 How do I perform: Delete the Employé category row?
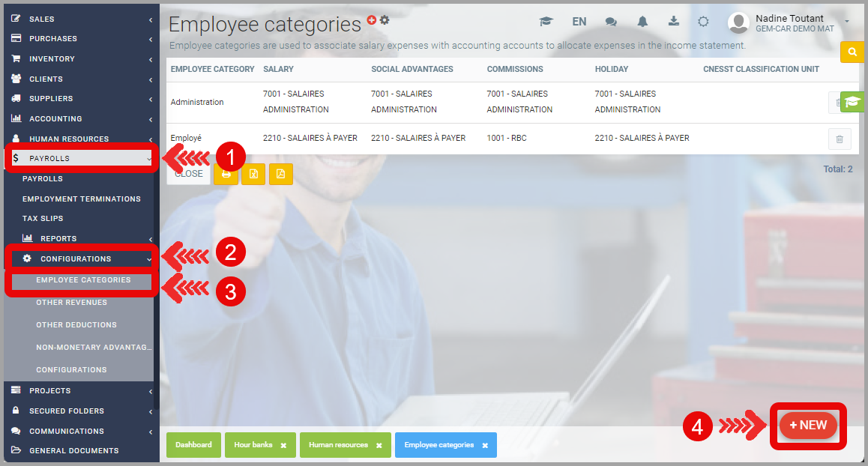point(839,139)
